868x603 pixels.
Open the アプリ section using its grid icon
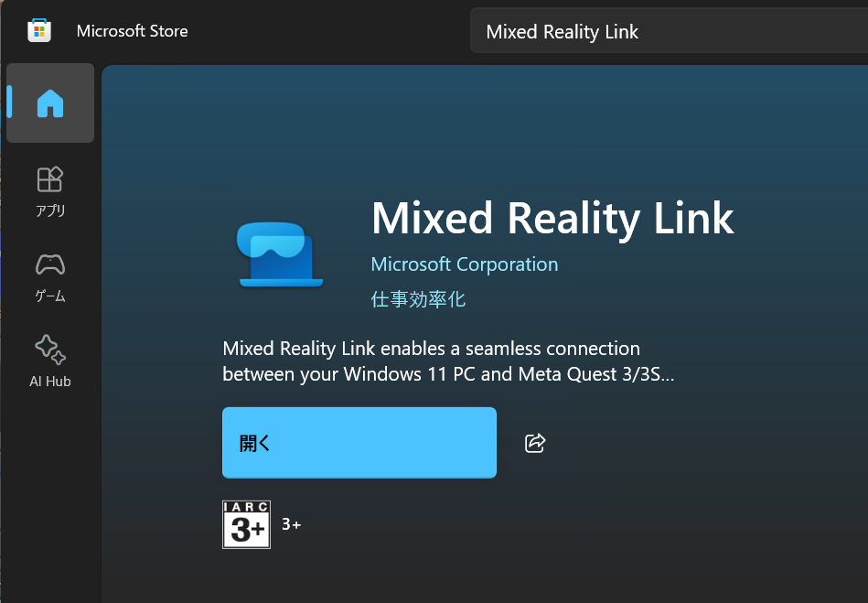pyautogui.click(x=50, y=179)
